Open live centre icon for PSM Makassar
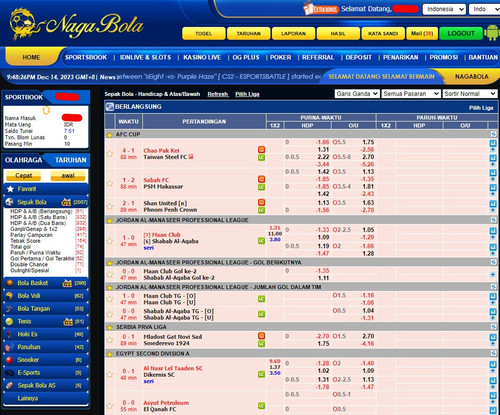This screenshot has width=500, height=415. (261, 187)
